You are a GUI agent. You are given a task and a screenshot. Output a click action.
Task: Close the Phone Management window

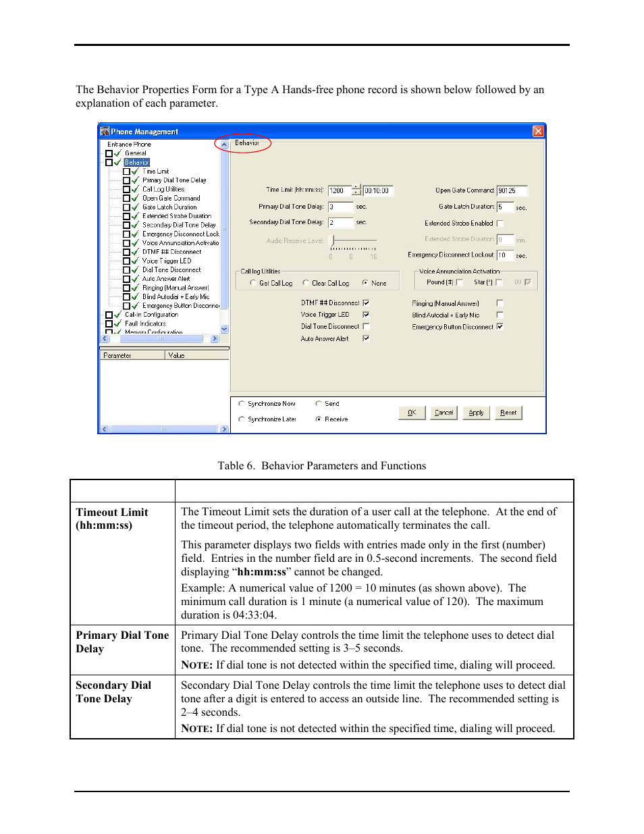538,131
